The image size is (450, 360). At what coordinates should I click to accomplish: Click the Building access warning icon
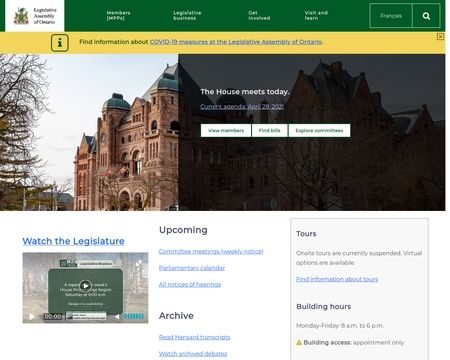point(299,342)
